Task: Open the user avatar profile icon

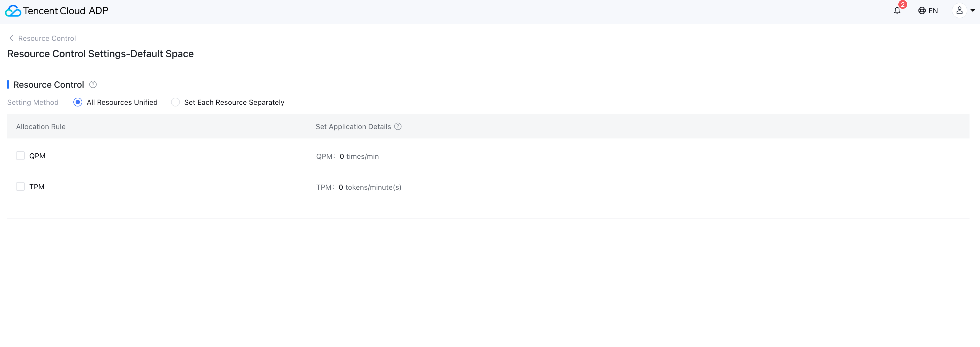Action: tap(959, 11)
